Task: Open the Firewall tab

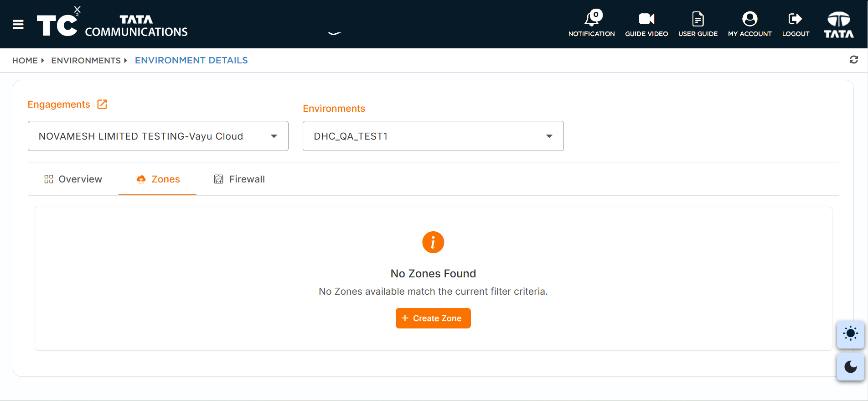Action: tap(239, 179)
